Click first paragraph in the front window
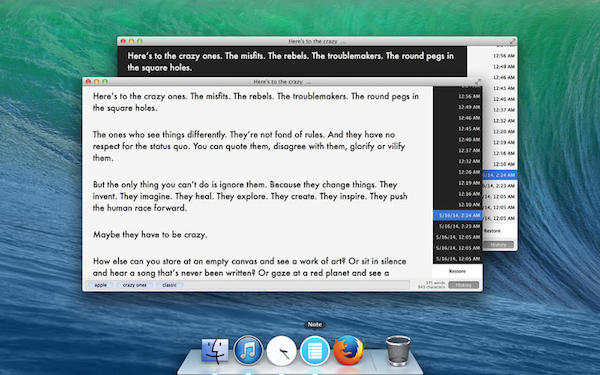The width and height of the screenshot is (600, 375). tap(256, 102)
